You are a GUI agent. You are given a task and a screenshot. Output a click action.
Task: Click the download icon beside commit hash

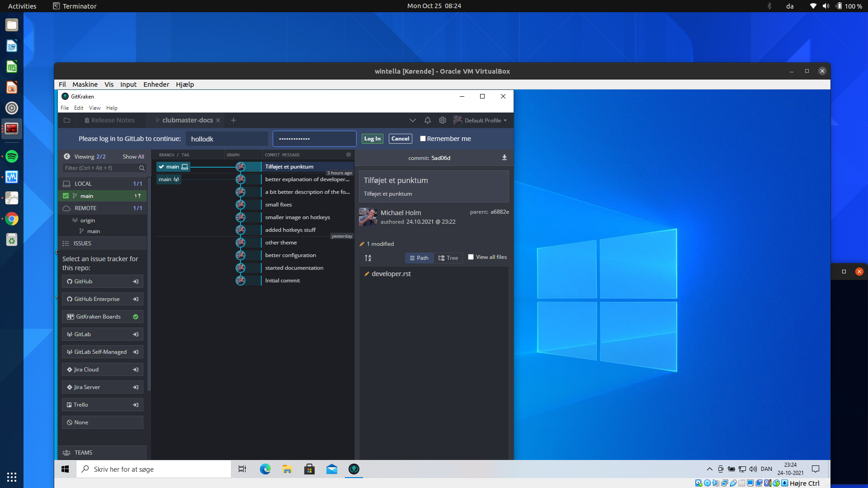(x=505, y=158)
